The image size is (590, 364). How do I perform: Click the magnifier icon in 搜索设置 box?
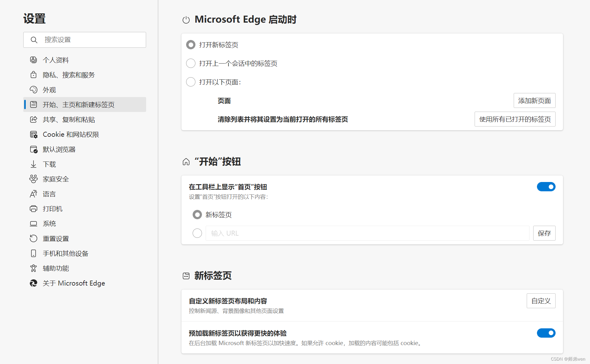pos(34,40)
